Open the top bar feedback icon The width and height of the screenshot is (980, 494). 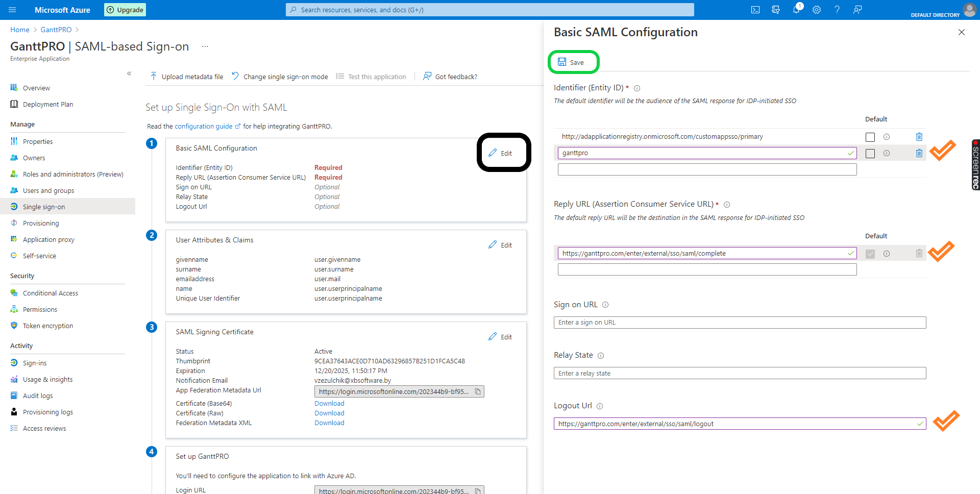857,10
